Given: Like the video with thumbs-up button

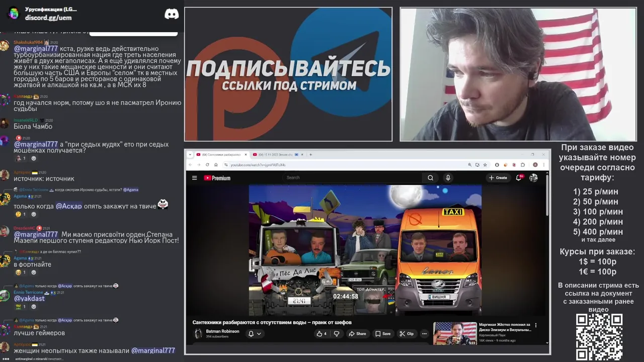Looking at the screenshot, I should coord(321,334).
